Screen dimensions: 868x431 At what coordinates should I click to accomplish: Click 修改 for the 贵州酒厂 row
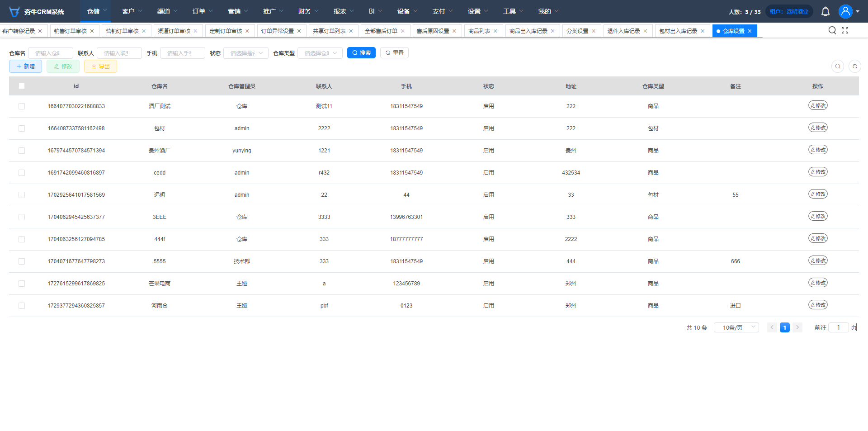point(817,150)
